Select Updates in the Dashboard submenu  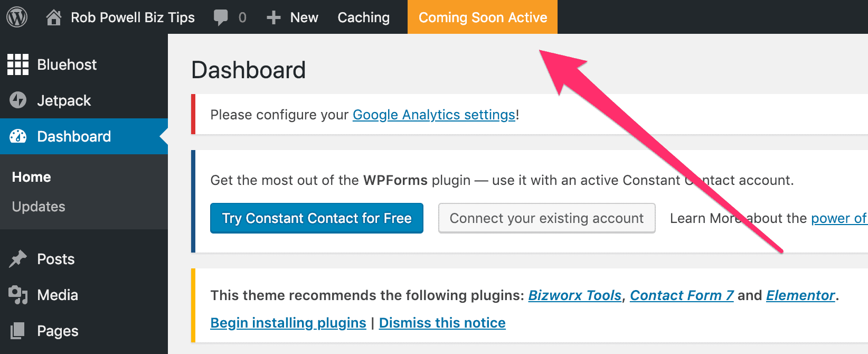point(38,206)
